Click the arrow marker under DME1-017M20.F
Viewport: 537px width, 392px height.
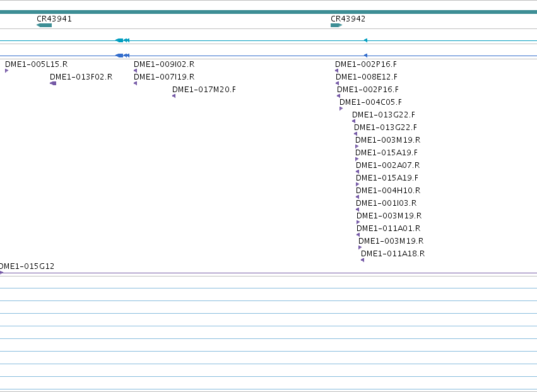coord(174,96)
